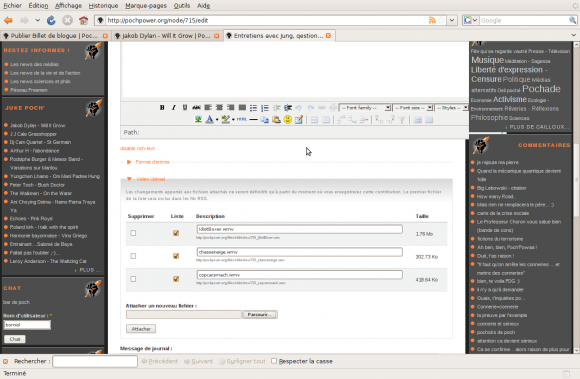Click the Attacher button
The width and height of the screenshot is (580, 379).
tap(141, 329)
